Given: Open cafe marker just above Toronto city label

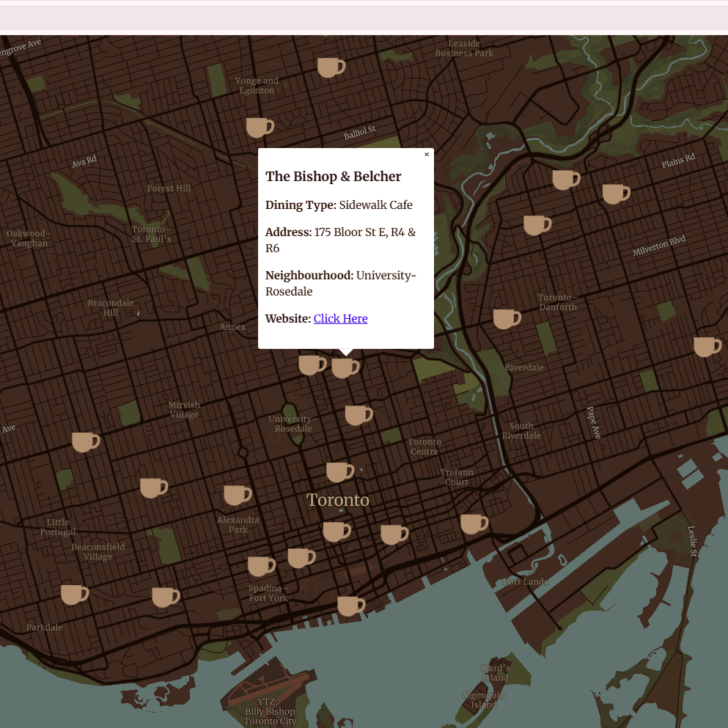Looking at the screenshot, I should coord(339,472).
